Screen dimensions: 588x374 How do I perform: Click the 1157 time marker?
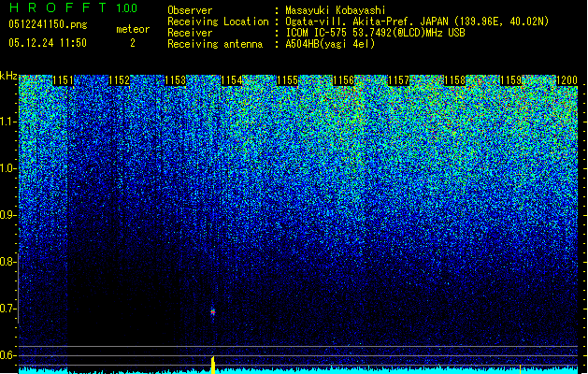tap(398, 80)
